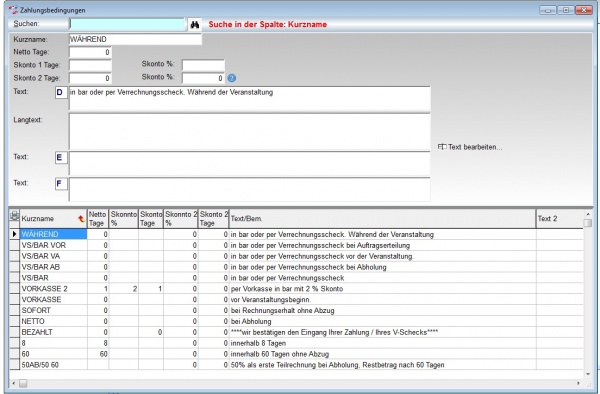Click the horizontal scrollbar right arrow

coord(578,383)
